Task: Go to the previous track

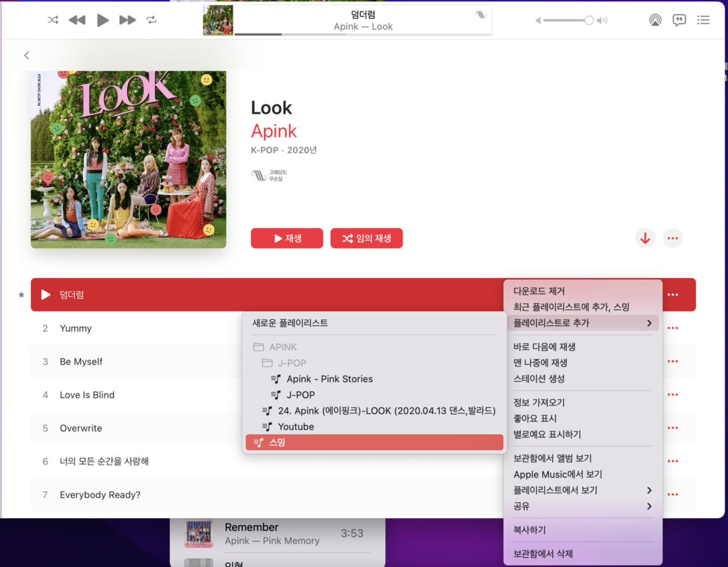Action: click(x=77, y=20)
